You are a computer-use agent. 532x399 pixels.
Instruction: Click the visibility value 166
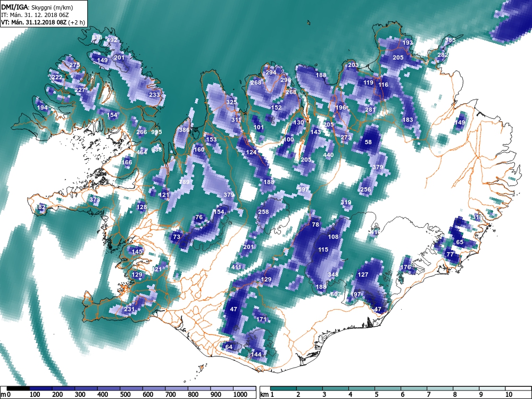coord(127,162)
